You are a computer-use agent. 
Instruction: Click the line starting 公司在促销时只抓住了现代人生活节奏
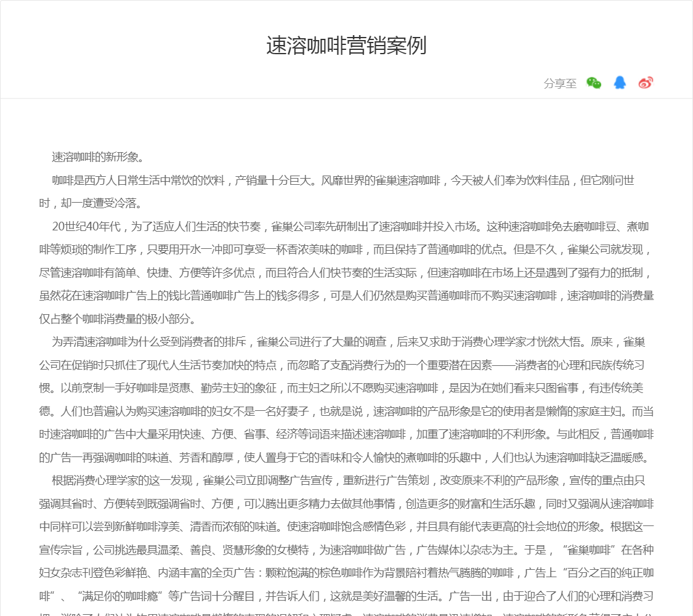tap(342, 365)
